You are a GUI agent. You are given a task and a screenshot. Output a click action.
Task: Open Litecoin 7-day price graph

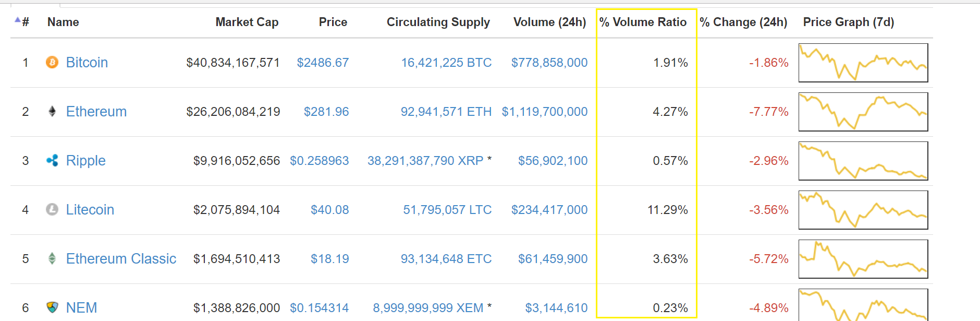(x=863, y=210)
